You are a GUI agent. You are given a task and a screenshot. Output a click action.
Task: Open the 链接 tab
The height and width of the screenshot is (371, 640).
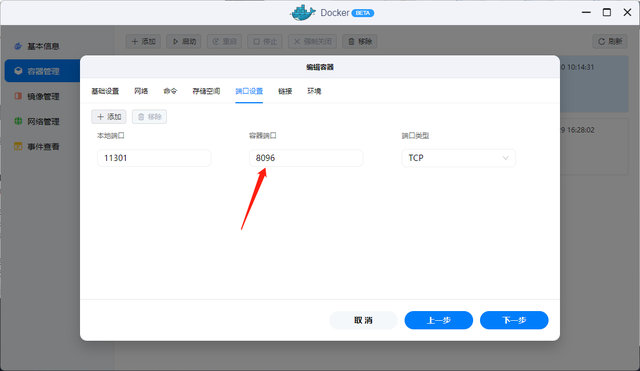point(285,91)
